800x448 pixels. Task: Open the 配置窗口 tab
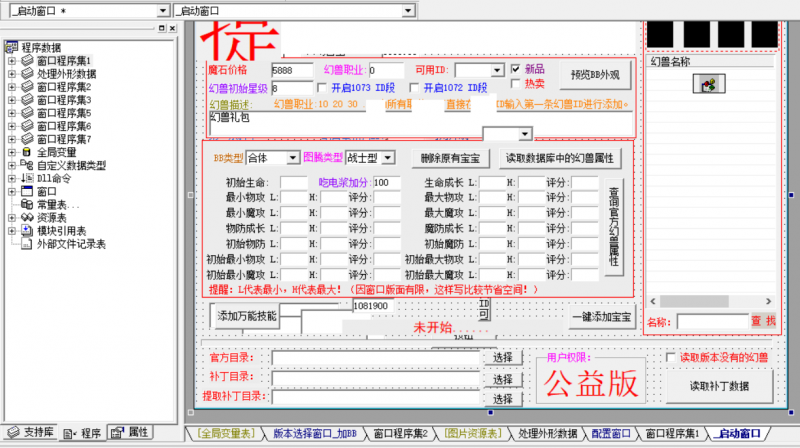(x=611, y=434)
